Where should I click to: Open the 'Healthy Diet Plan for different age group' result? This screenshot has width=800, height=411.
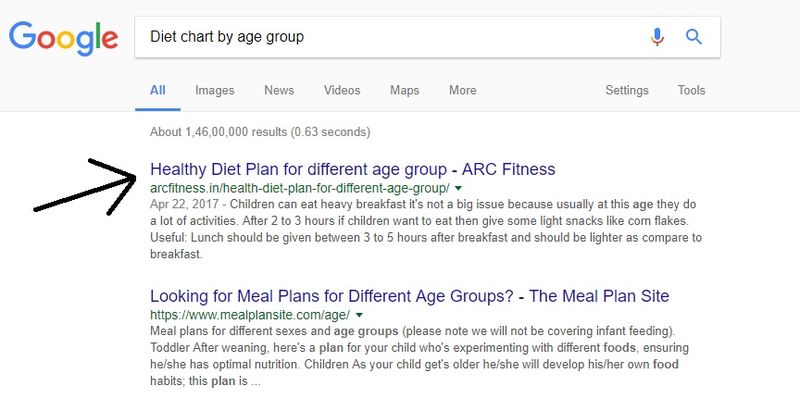(x=353, y=169)
